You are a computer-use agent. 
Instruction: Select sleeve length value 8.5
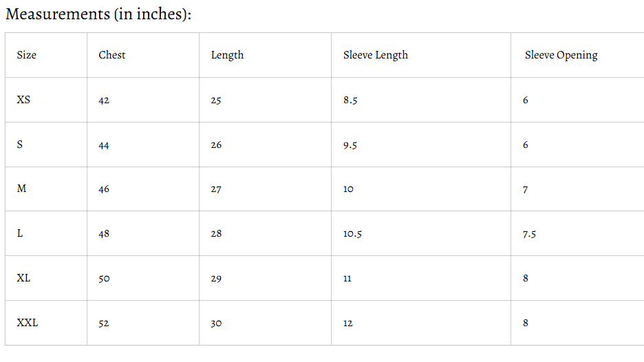[350, 100]
